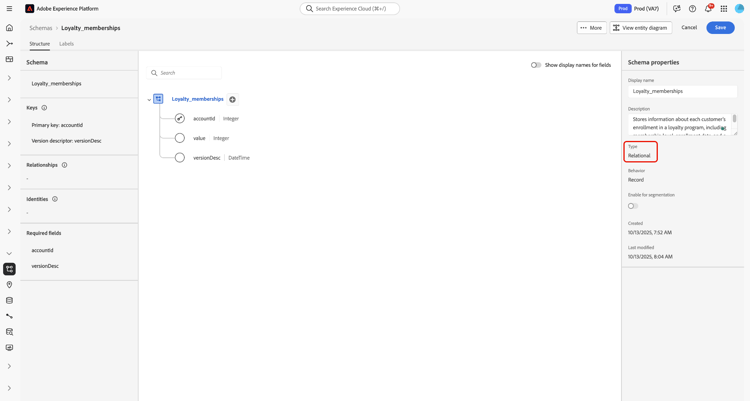Screen dimensions: 750x401
Task: Go to Schemas breadcrumb link
Action: coord(41,28)
